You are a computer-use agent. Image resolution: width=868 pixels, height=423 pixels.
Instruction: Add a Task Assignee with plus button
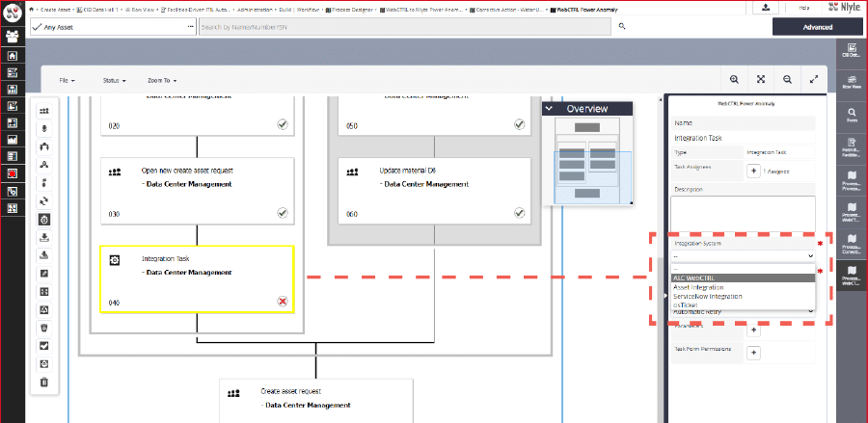click(x=753, y=172)
